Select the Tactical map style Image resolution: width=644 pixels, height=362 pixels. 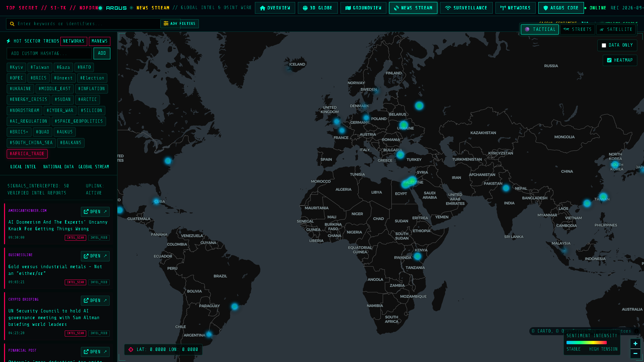540,29
